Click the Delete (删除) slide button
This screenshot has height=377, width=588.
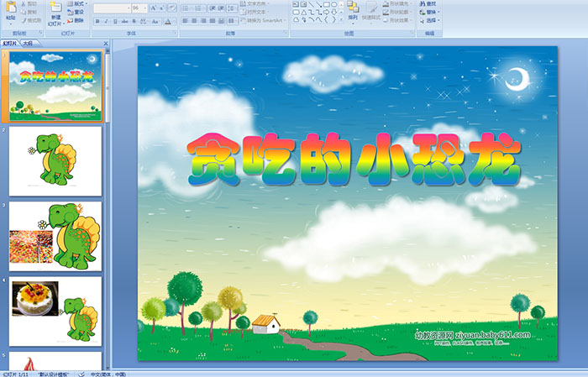(x=76, y=20)
